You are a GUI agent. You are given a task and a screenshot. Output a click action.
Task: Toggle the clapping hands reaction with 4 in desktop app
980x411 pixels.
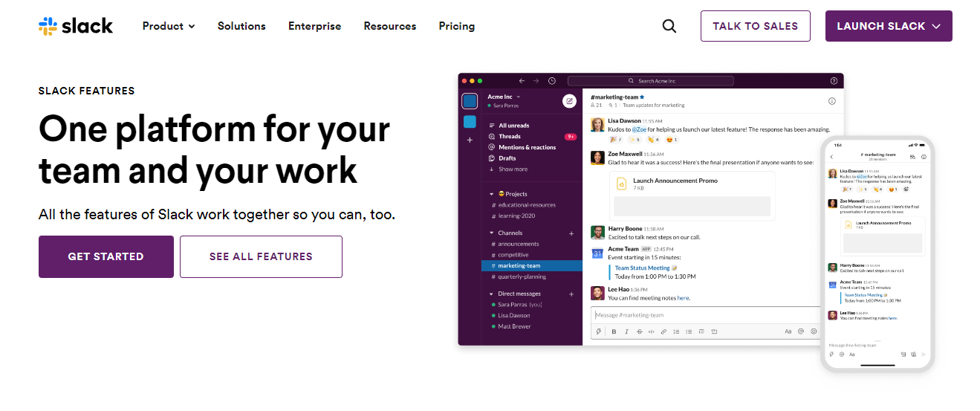tap(653, 139)
